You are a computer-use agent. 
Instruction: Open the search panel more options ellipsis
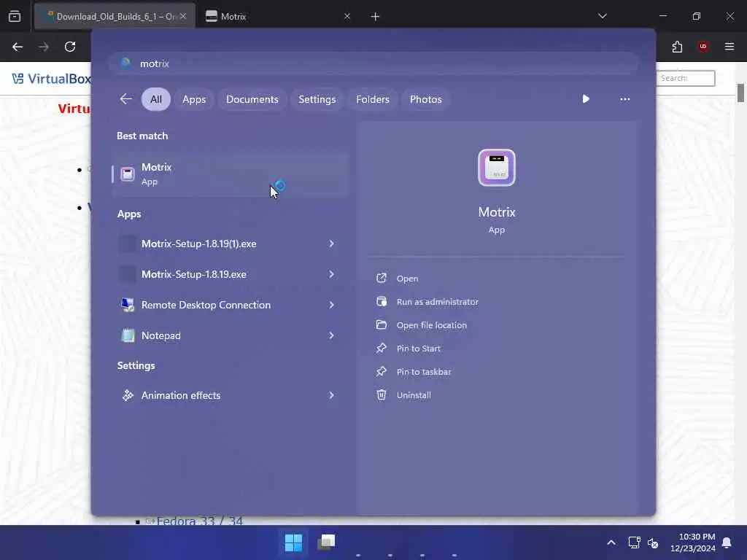(x=624, y=99)
